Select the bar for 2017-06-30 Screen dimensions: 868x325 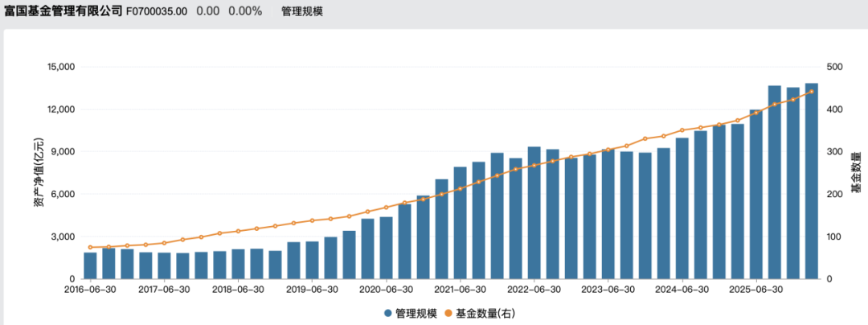165,265
